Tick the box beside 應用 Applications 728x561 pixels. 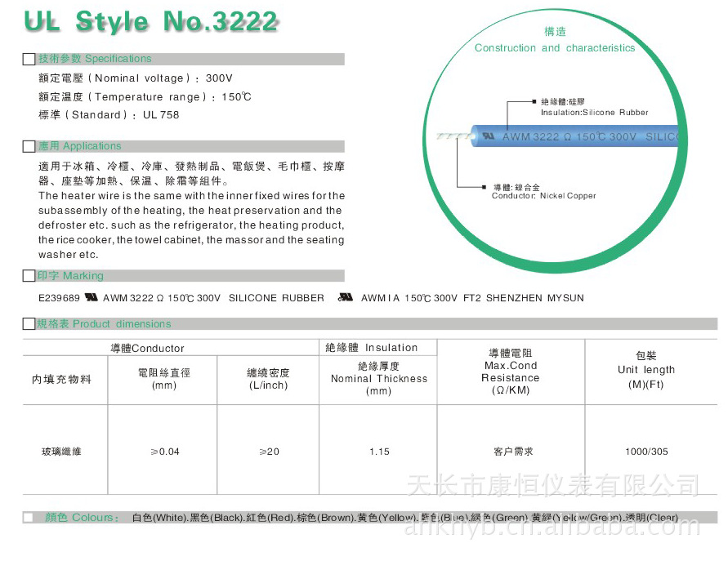click(x=29, y=146)
